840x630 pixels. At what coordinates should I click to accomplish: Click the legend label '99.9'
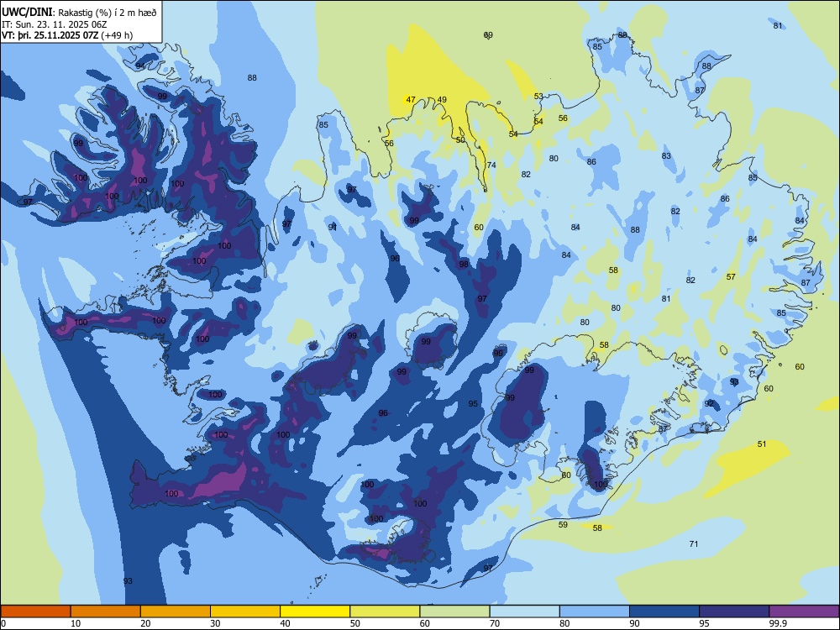point(778,623)
